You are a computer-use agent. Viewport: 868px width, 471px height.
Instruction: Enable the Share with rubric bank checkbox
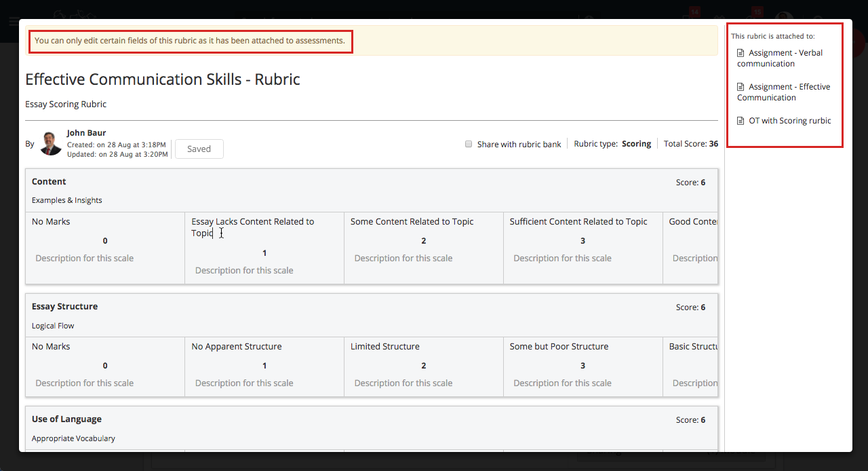coord(469,144)
